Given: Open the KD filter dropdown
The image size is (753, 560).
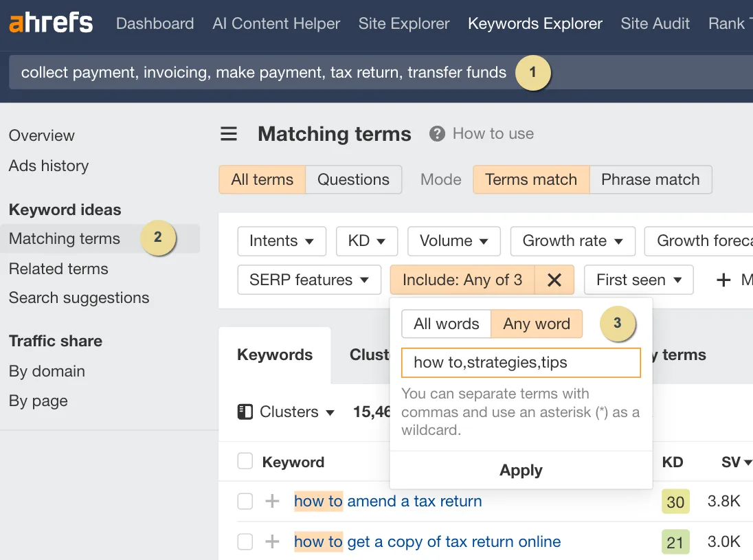Looking at the screenshot, I should coord(367,240).
